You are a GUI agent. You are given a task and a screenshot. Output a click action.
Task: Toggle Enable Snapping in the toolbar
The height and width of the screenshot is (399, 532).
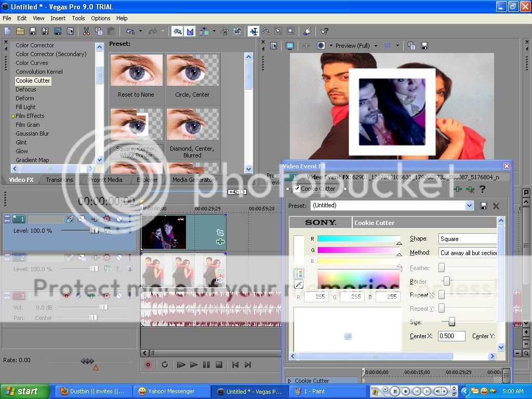(x=177, y=32)
